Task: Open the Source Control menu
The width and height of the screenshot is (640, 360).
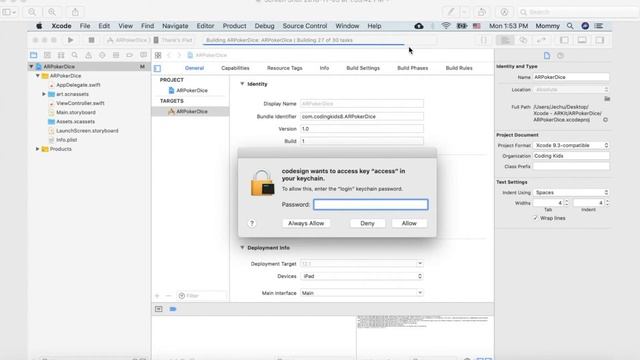Action: (305, 26)
